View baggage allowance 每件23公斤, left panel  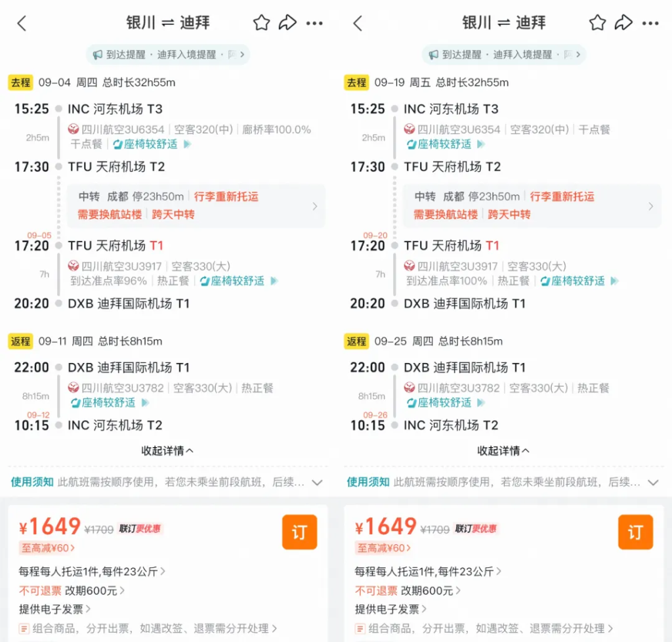pos(92,572)
